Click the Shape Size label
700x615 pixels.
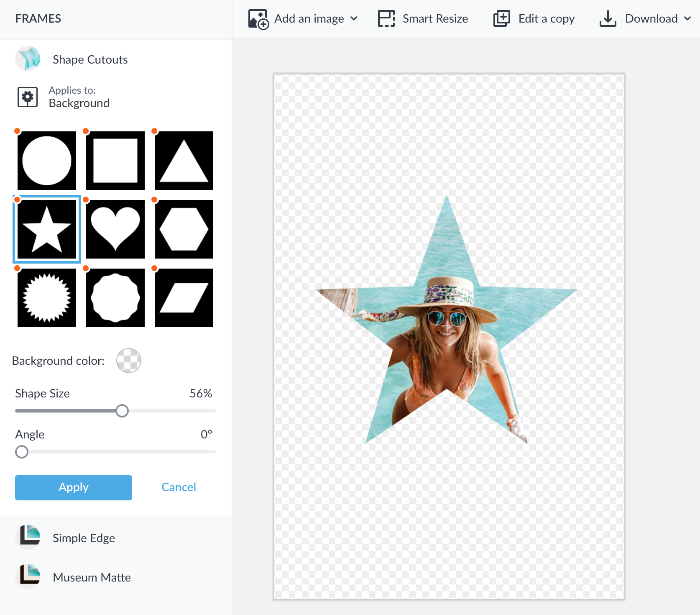[42, 394]
